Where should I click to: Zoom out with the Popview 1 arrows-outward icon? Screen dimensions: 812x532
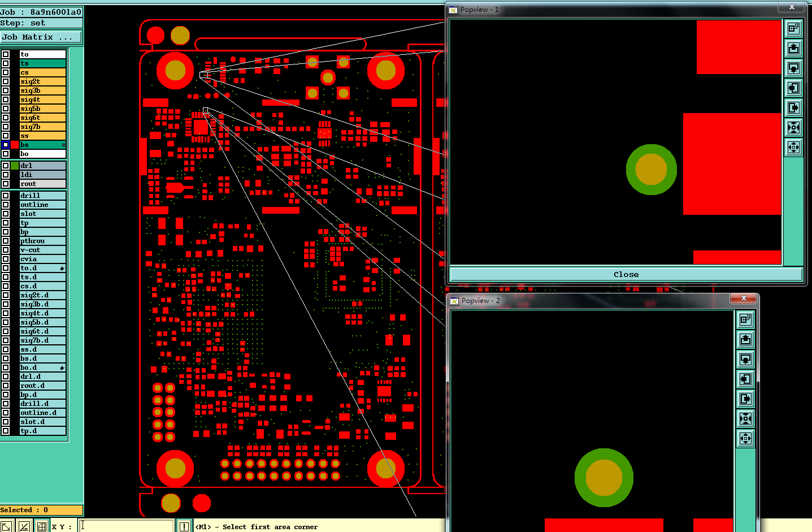793,148
